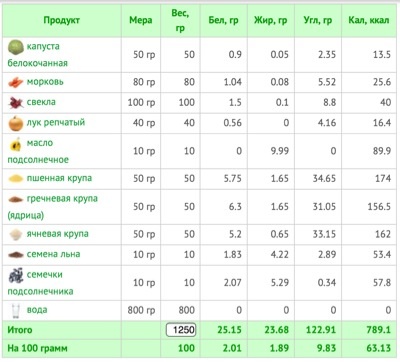Click the water glass icon
The image size is (400, 362).
pos(16,311)
